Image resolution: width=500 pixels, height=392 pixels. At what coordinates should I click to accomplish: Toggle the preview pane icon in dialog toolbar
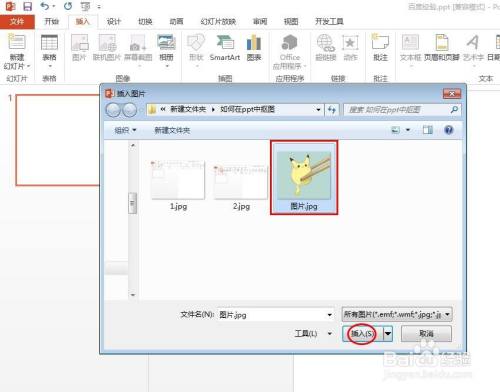click(x=428, y=130)
